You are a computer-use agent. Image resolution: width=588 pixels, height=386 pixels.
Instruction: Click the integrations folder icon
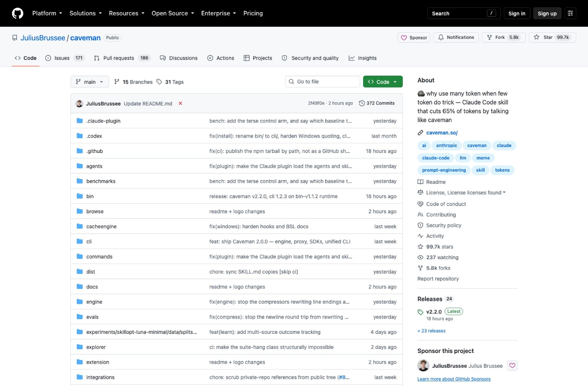[80, 377]
